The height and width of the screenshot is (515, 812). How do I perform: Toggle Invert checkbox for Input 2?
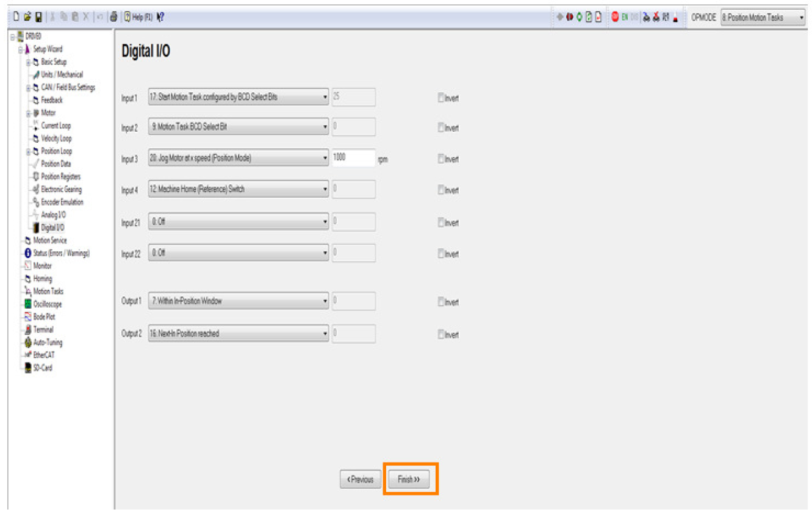click(x=440, y=128)
